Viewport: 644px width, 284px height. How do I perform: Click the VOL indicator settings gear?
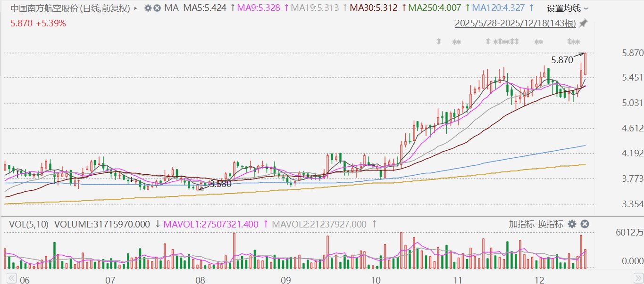[572, 224]
